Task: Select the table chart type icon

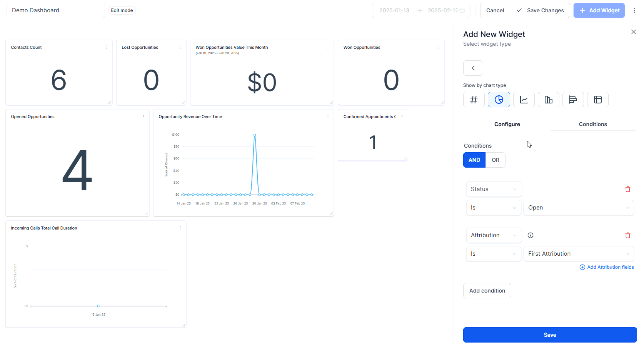Action: [x=598, y=100]
